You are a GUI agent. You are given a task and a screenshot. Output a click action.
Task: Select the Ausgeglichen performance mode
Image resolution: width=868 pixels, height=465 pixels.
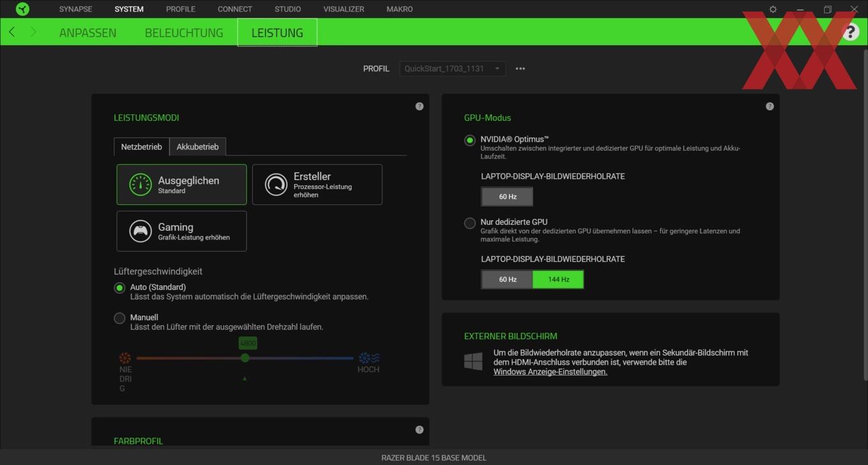(x=181, y=185)
